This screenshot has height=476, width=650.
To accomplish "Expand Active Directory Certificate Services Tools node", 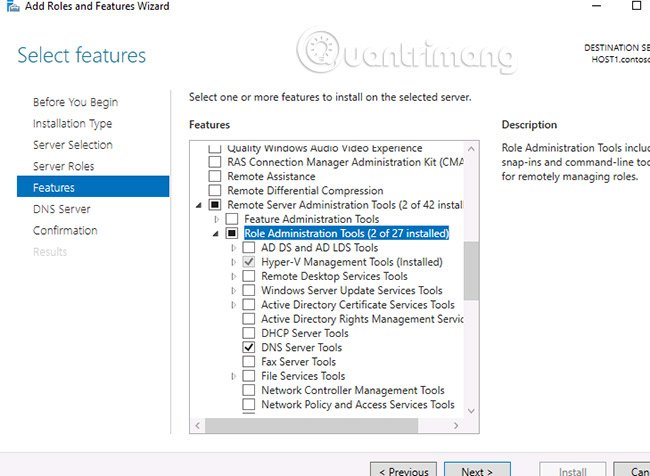I will click(233, 304).
